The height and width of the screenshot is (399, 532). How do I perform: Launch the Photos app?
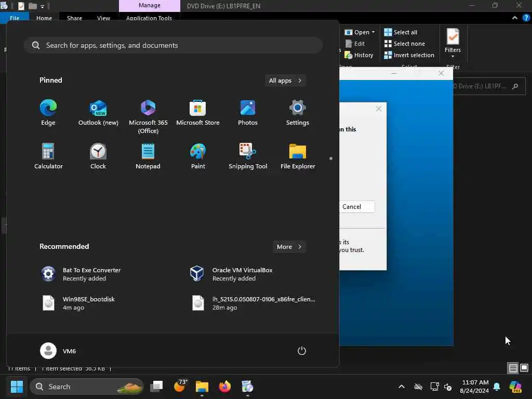tap(248, 113)
